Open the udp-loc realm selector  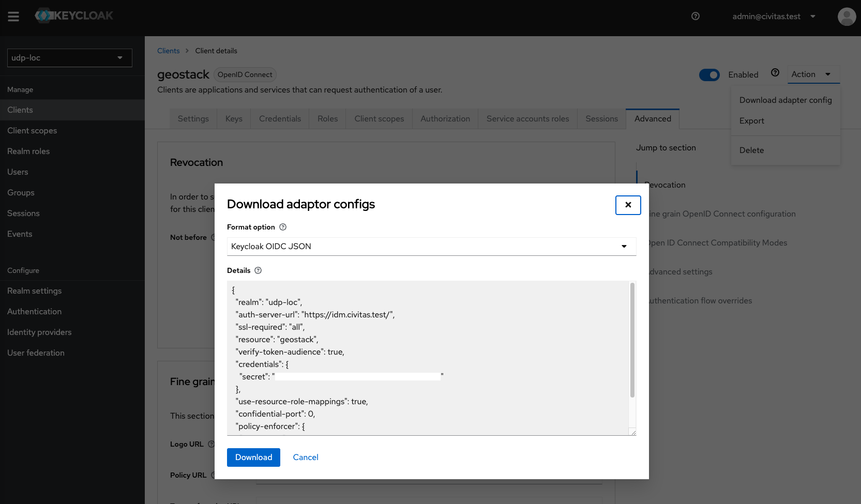point(70,58)
